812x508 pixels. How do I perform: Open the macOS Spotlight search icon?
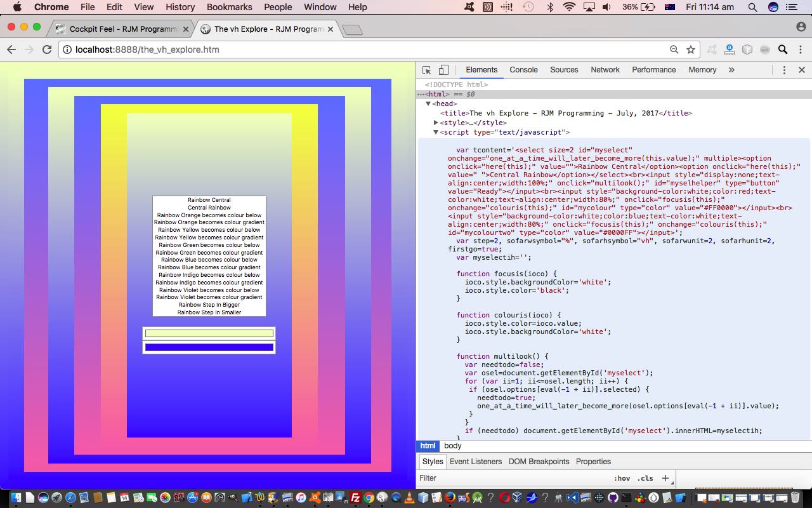pos(752,7)
